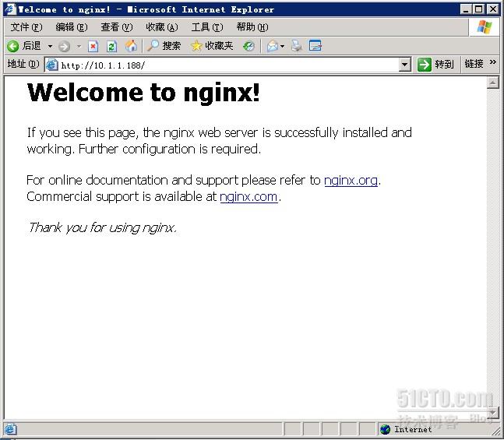Click the scrollbar down arrow
504x440 pixels.
pos(493,411)
